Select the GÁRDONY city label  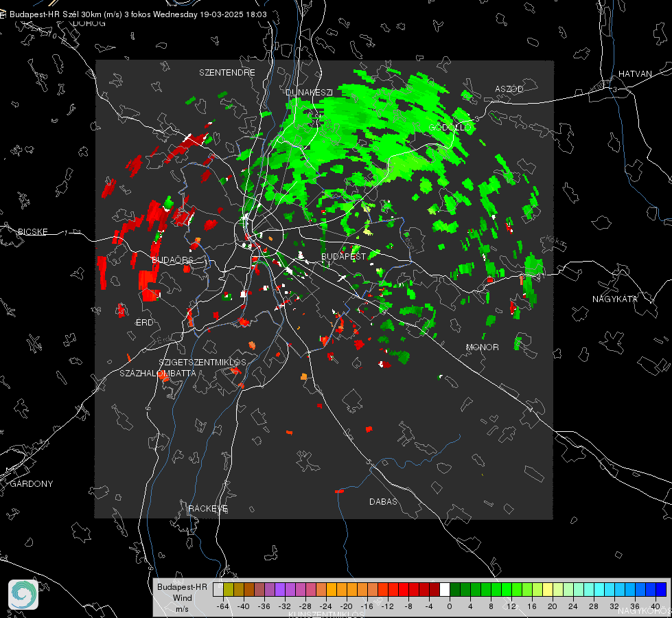(x=32, y=484)
